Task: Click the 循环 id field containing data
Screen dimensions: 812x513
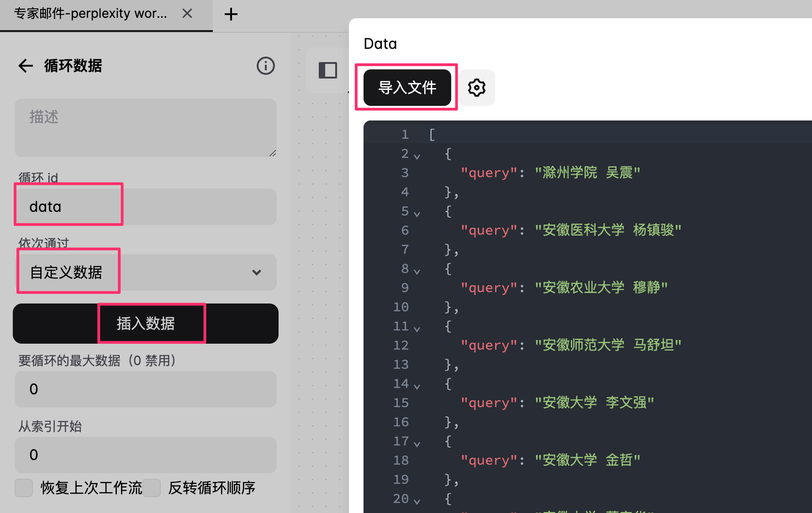Action: pos(146,207)
